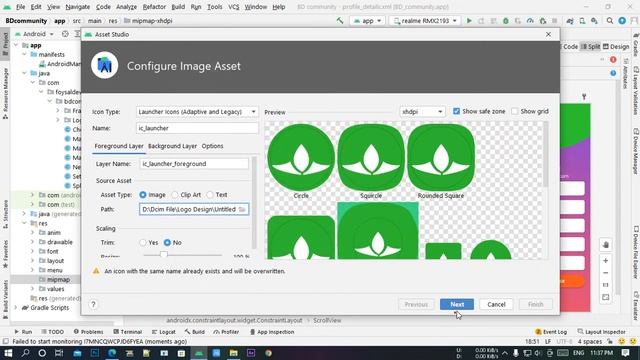Open the Refactor menu

(154, 7)
